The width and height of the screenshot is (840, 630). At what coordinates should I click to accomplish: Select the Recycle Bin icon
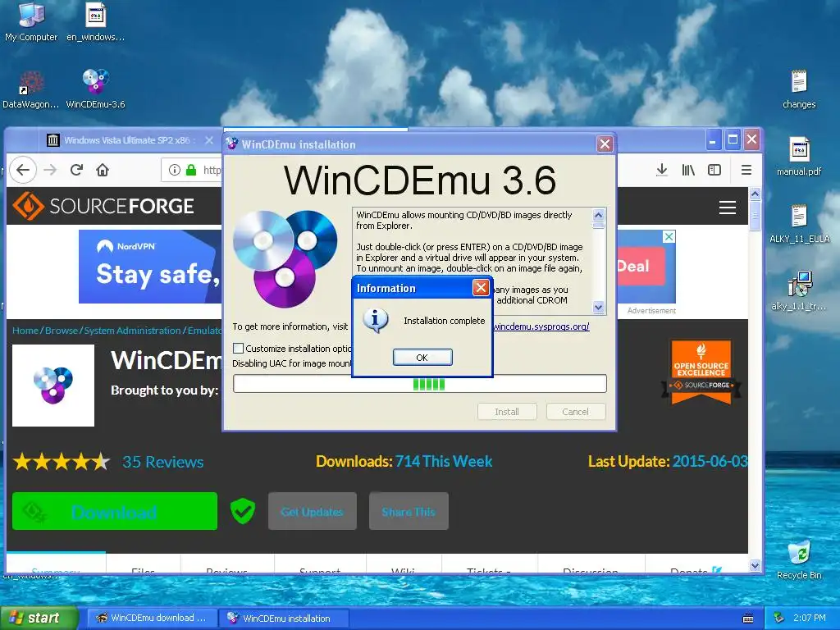coord(799,559)
